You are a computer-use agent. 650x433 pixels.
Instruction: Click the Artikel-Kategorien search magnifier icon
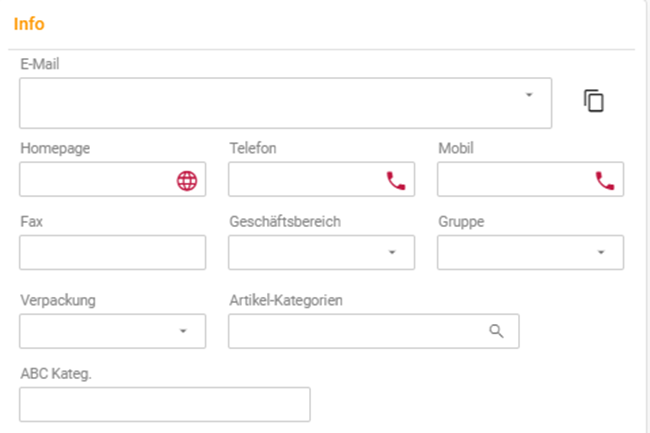click(x=496, y=331)
